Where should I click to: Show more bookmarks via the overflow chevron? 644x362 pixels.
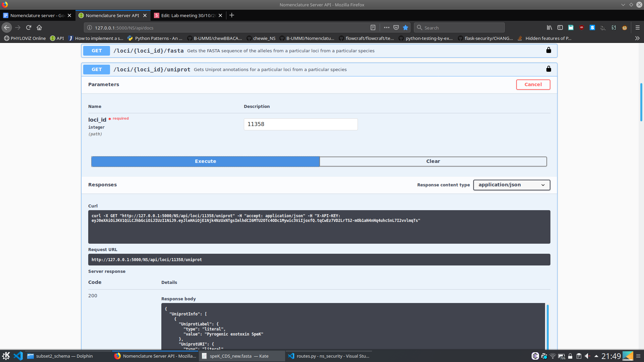click(x=637, y=38)
